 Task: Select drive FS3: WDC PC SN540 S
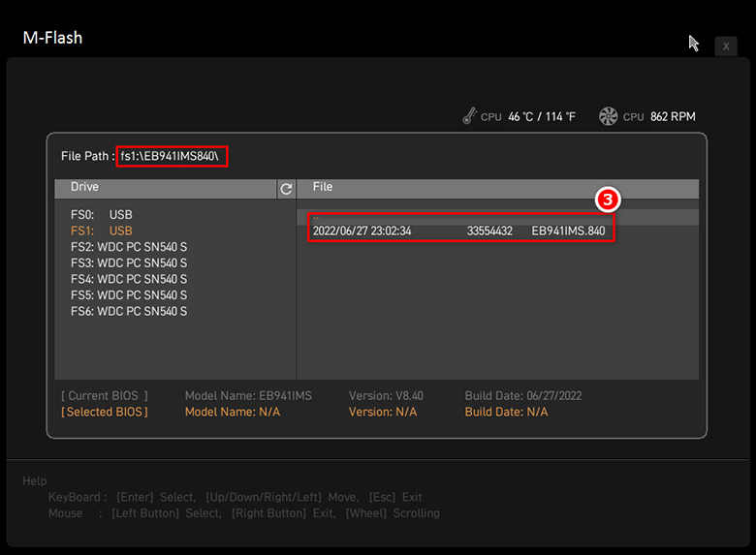(x=129, y=263)
